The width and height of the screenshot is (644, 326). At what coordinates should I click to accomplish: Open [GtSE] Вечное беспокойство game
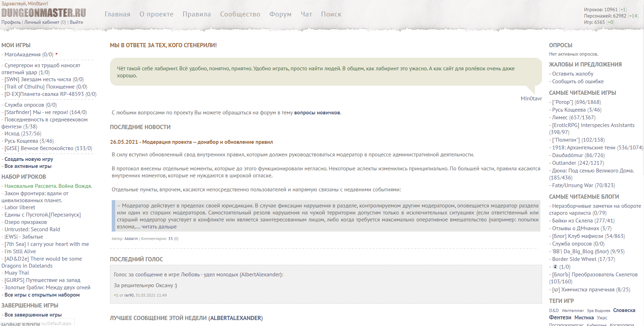(48, 148)
